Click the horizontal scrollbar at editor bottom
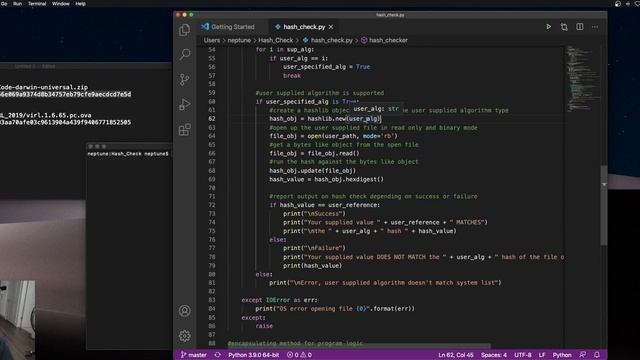Viewport: 640px width, 360px height. click(x=359, y=346)
